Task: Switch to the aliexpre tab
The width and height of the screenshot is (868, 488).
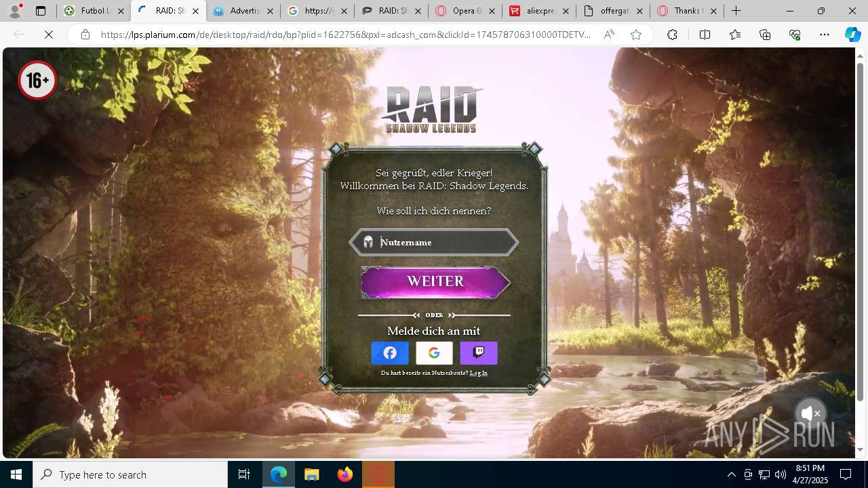Action: pos(540,11)
